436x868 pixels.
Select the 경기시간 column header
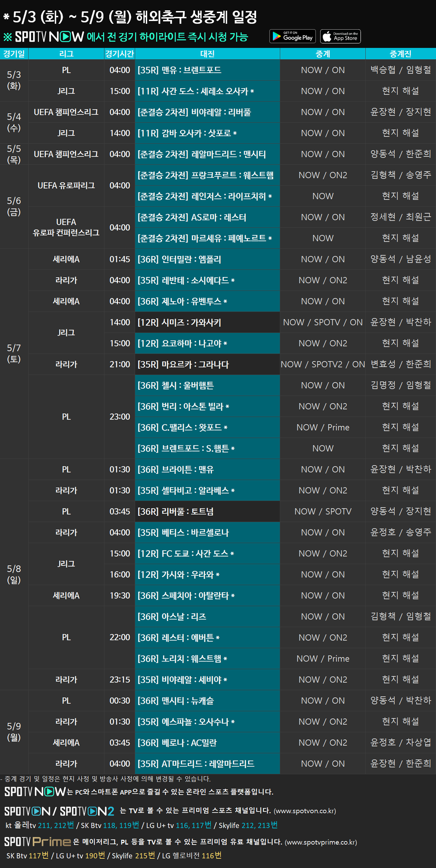[120, 54]
